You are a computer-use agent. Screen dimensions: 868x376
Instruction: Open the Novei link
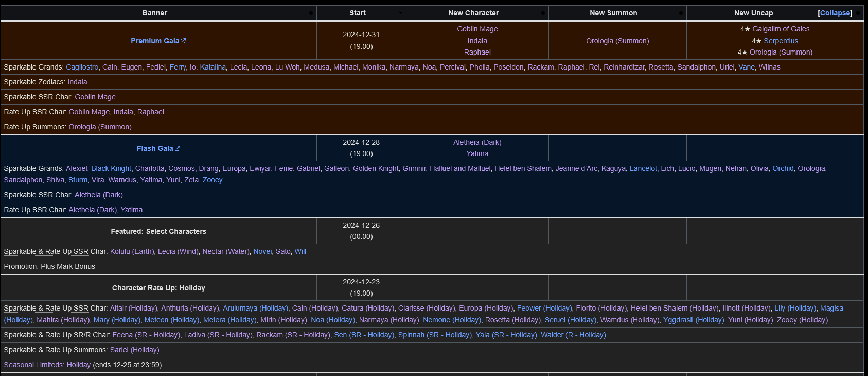(x=262, y=251)
